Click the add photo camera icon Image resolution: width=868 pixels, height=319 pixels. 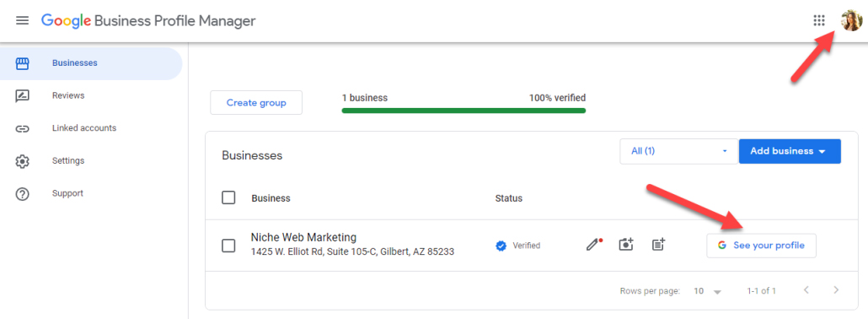click(626, 245)
